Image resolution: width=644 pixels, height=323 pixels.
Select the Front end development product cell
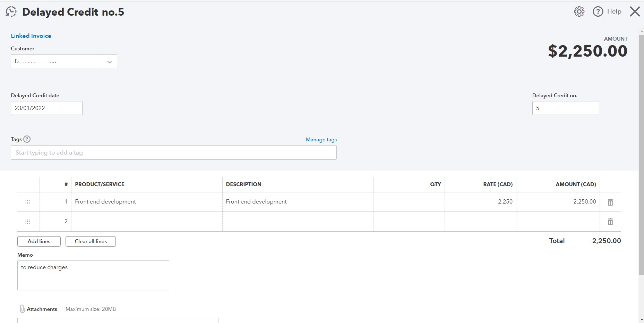(146, 202)
